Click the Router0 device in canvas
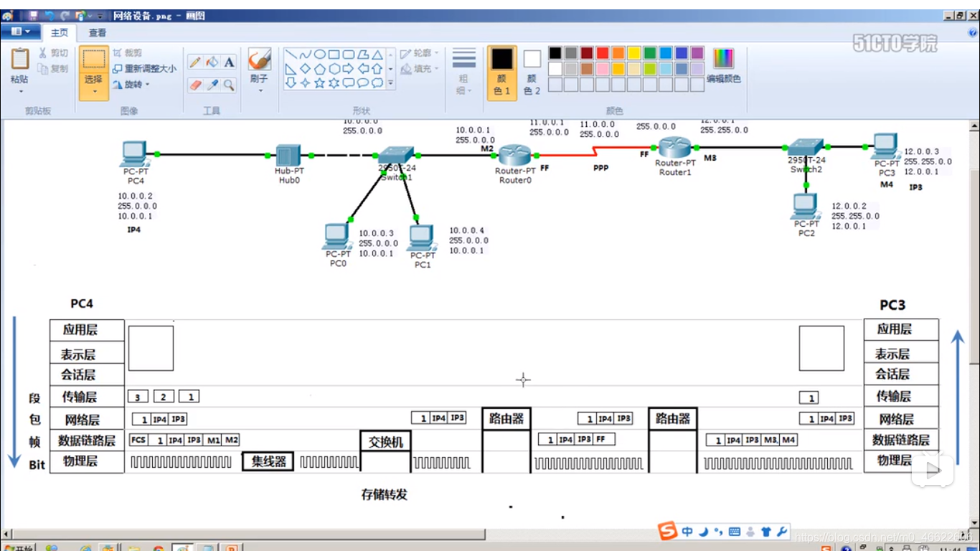The height and width of the screenshot is (551, 980). pyautogui.click(x=514, y=155)
